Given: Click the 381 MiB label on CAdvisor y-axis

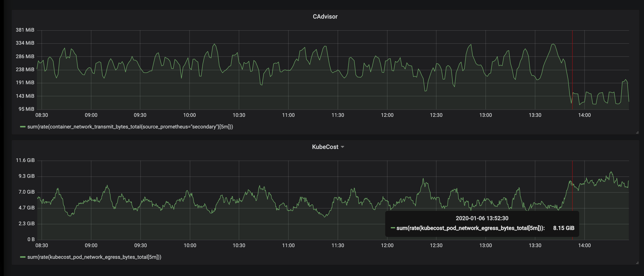Looking at the screenshot, I should click(x=25, y=30).
